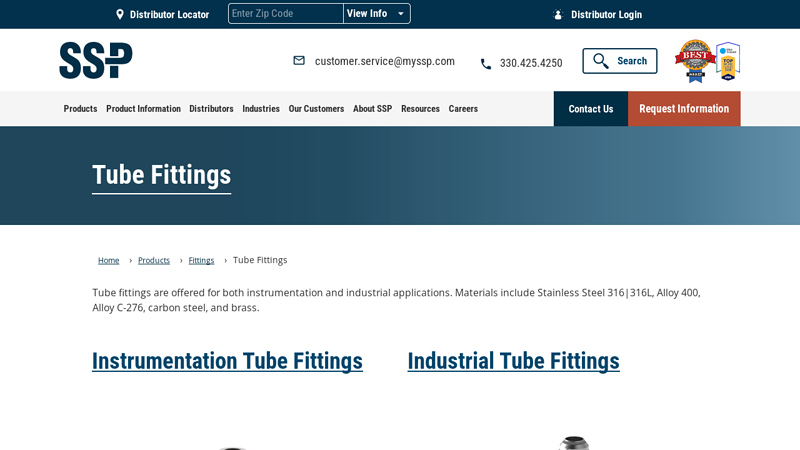
Task: Open the Products menu
Action: click(x=80, y=109)
